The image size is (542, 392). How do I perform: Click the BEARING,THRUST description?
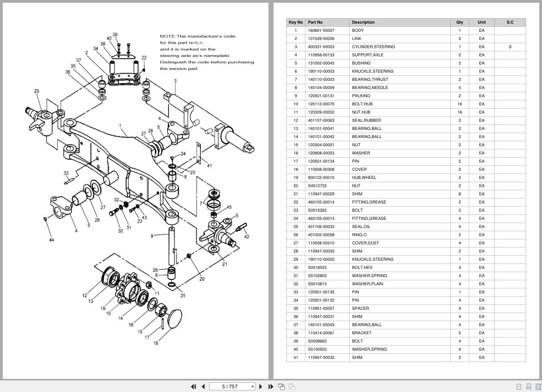(x=370, y=79)
